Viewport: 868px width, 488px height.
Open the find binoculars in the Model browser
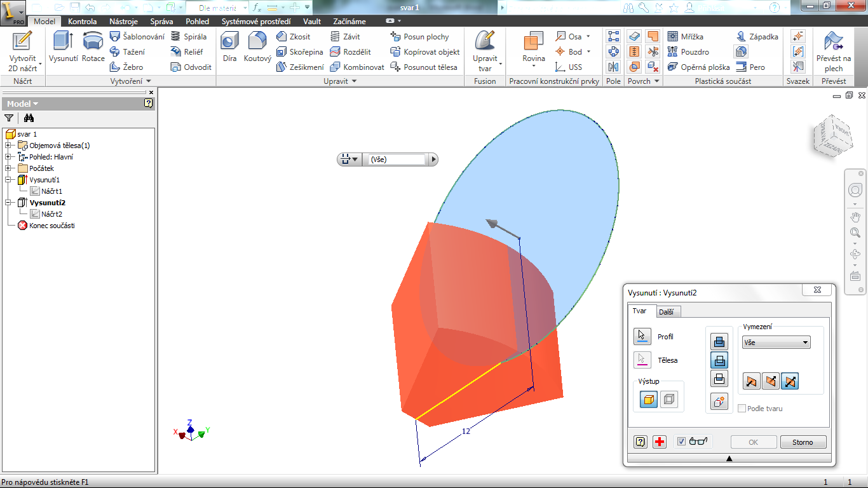point(29,118)
